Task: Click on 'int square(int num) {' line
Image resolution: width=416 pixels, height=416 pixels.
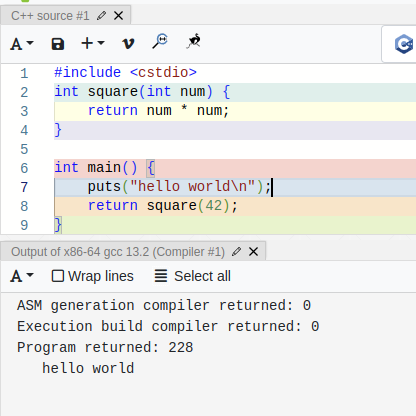Action: [x=142, y=92]
